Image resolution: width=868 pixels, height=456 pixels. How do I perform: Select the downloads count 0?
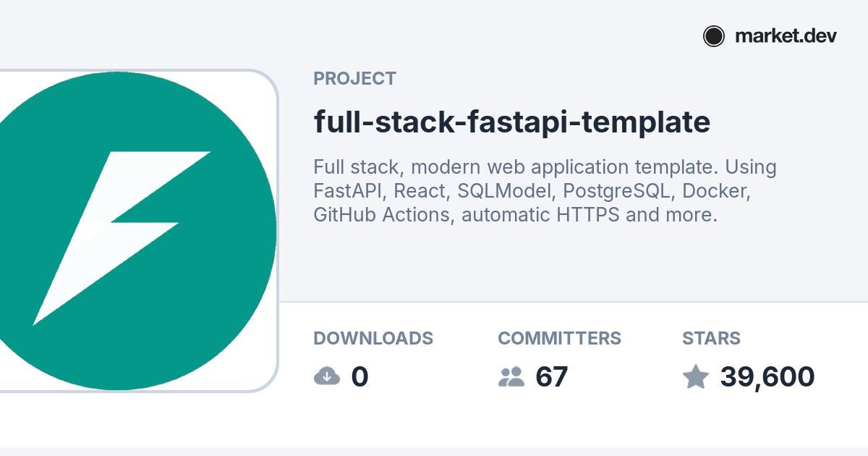click(x=359, y=376)
